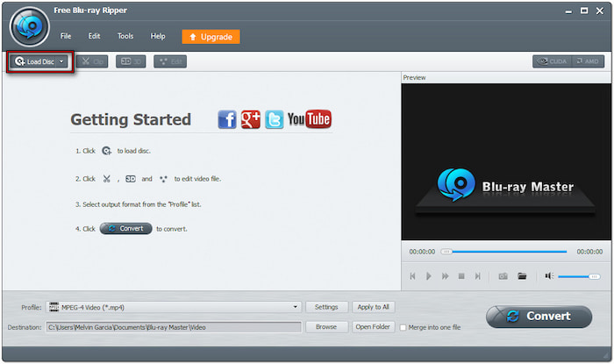Open the Google+ social icon

[x=251, y=120]
